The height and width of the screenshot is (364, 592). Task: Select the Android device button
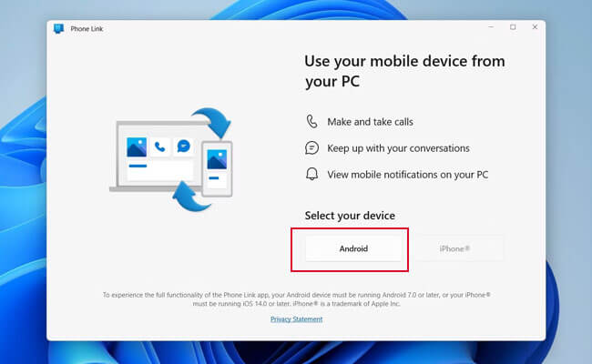pyautogui.click(x=353, y=248)
